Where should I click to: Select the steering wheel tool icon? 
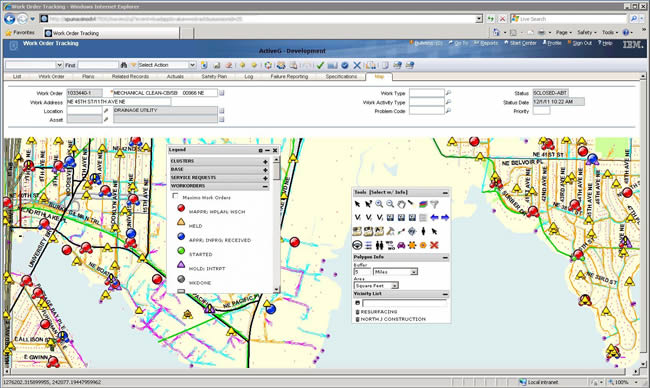(357, 245)
